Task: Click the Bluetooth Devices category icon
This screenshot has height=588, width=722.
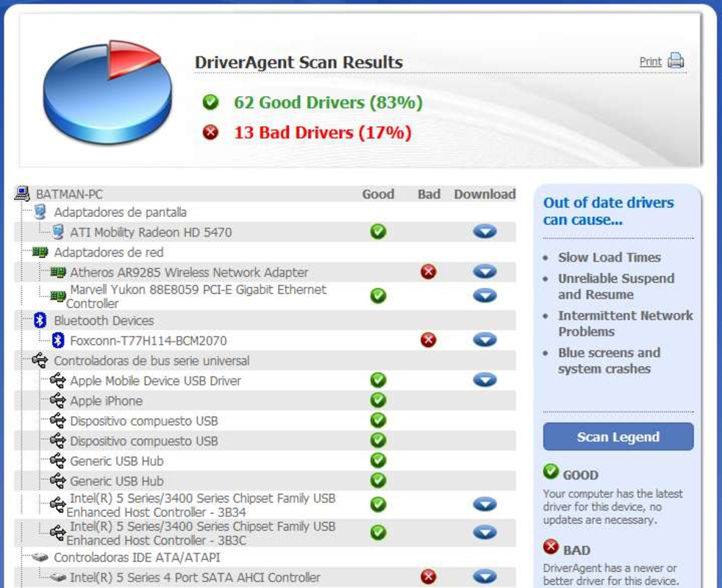Action: point(40,320)
